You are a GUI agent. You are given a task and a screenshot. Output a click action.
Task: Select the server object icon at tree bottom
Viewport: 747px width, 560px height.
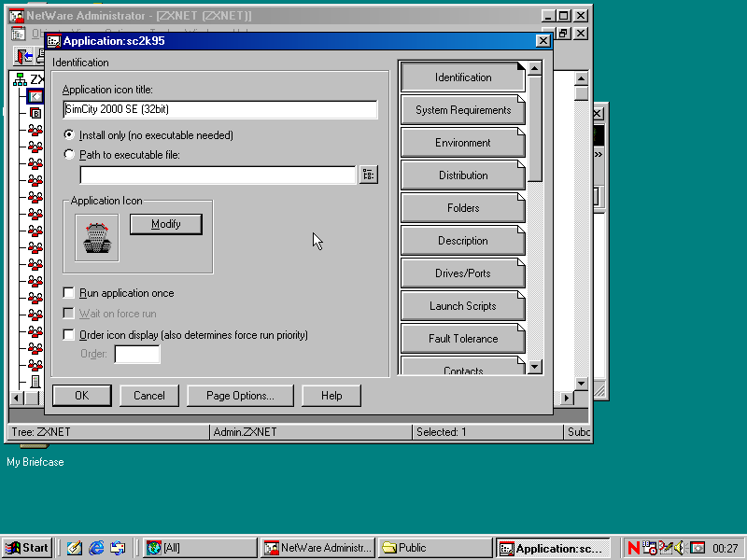35,382
